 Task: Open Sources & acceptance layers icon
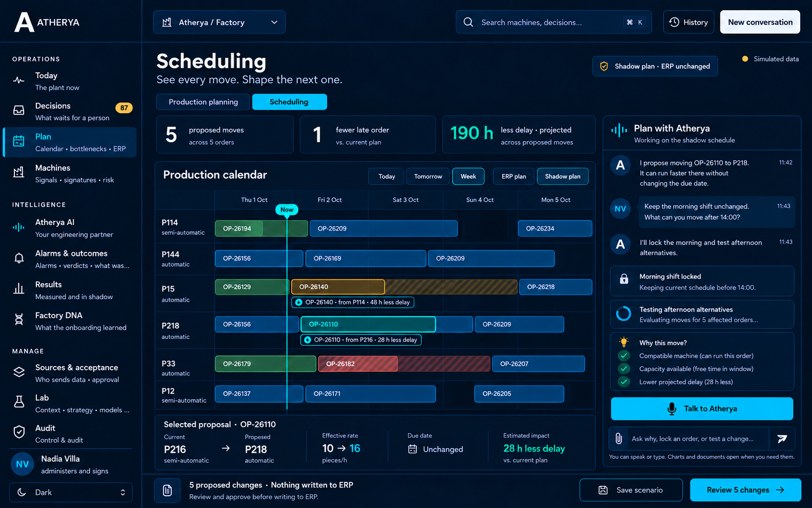click(19, 372)
